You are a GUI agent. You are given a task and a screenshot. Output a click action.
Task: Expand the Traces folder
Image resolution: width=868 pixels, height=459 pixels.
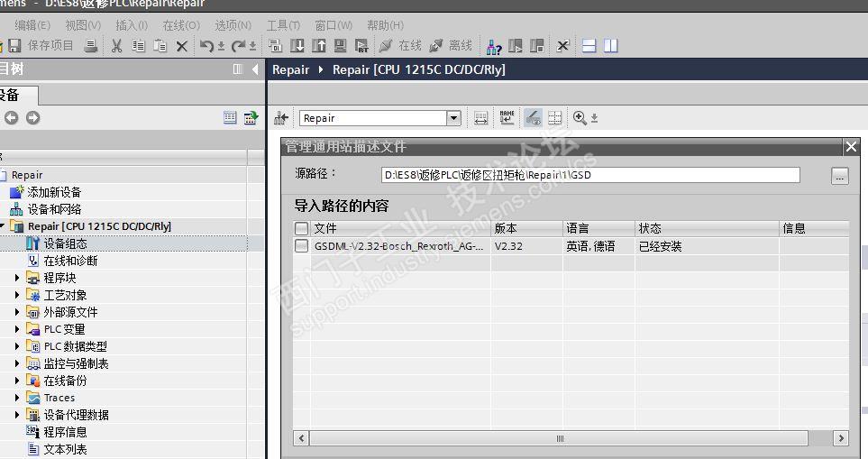(16, 398)
